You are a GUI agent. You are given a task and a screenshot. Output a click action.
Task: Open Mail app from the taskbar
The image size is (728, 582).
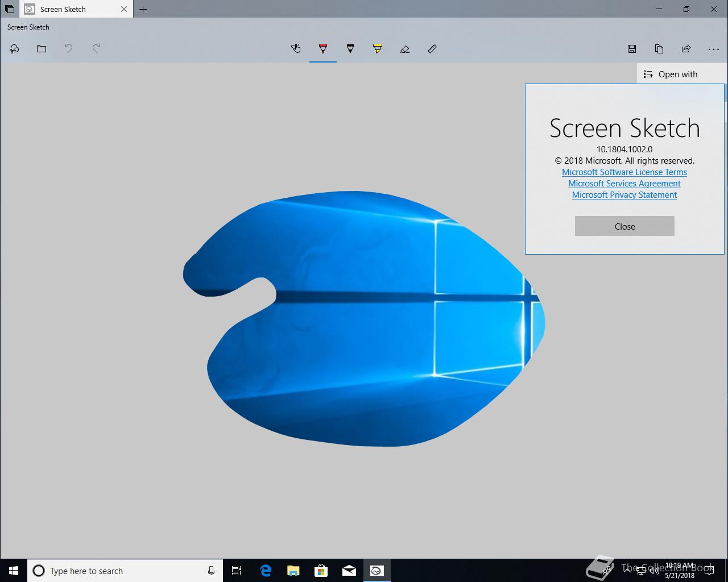click(349, 571)
